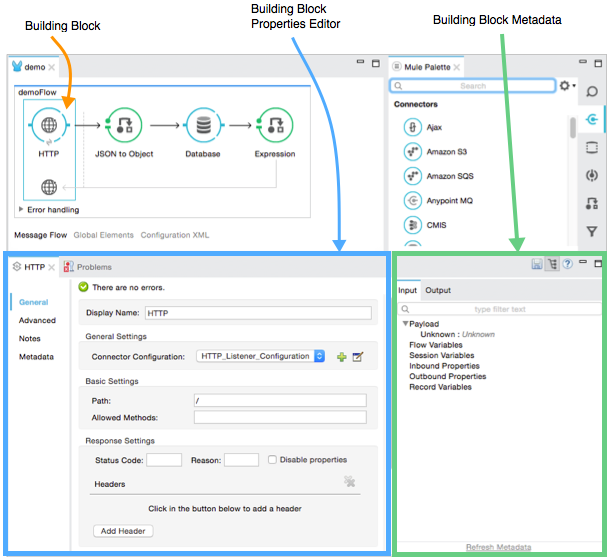Enable the Disable properties checkbox
The image size is (607, 557).
(273, 460)
